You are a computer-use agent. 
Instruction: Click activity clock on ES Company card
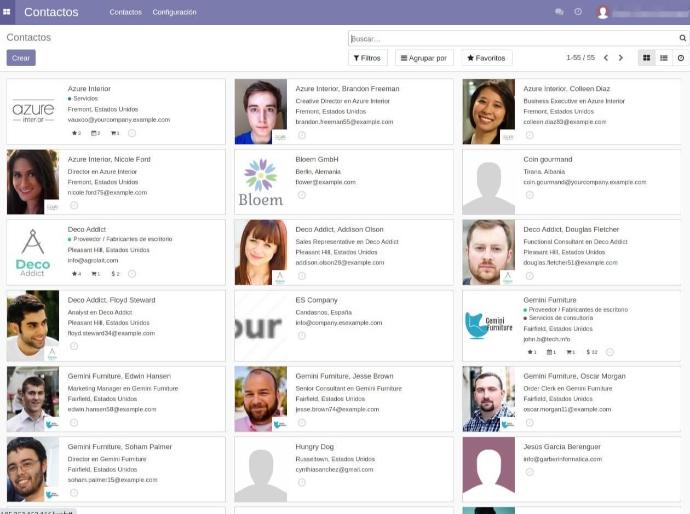[301, 336]
